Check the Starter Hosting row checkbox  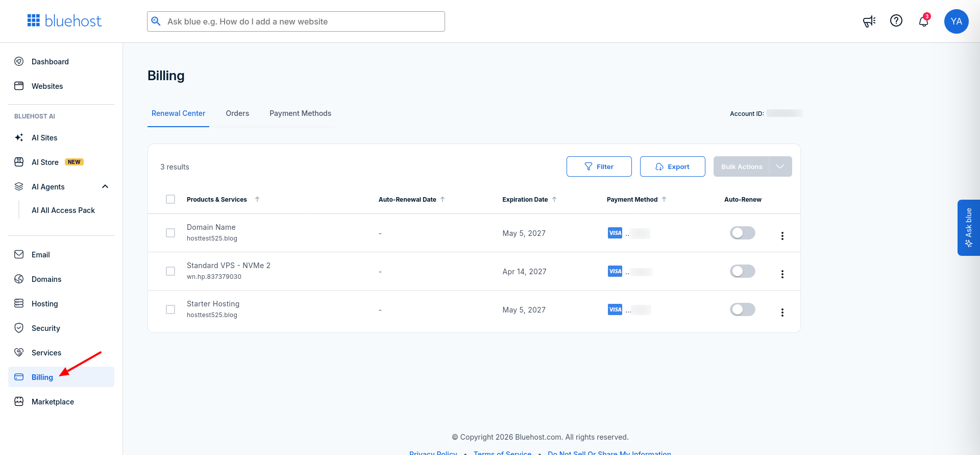click(170, 309)
